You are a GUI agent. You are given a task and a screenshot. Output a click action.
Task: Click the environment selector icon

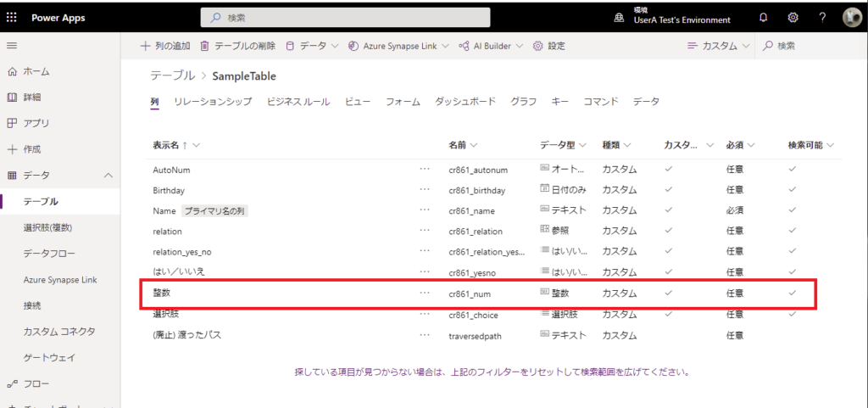click(620, 18)
